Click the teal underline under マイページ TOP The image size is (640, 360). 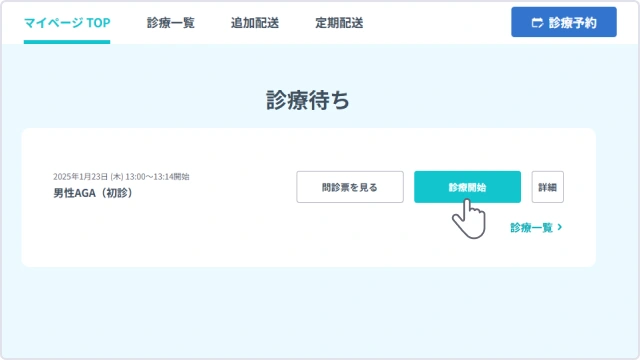[67, 42]
